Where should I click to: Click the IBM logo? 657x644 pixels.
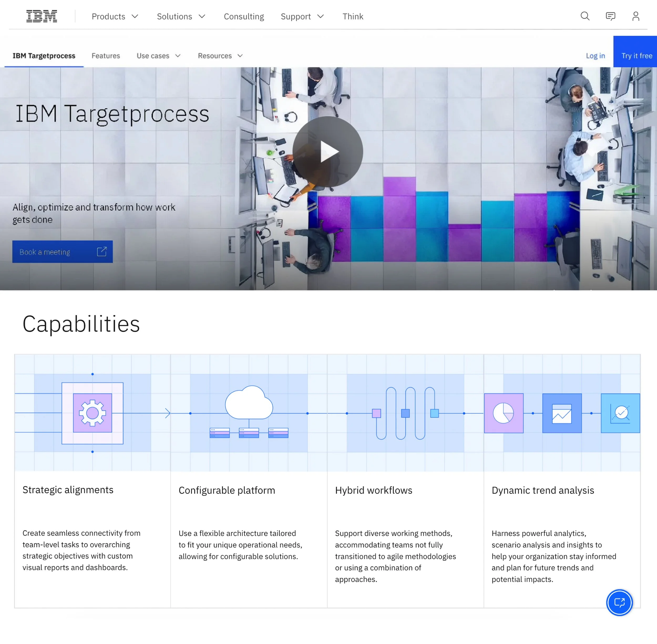coord(42,16)
